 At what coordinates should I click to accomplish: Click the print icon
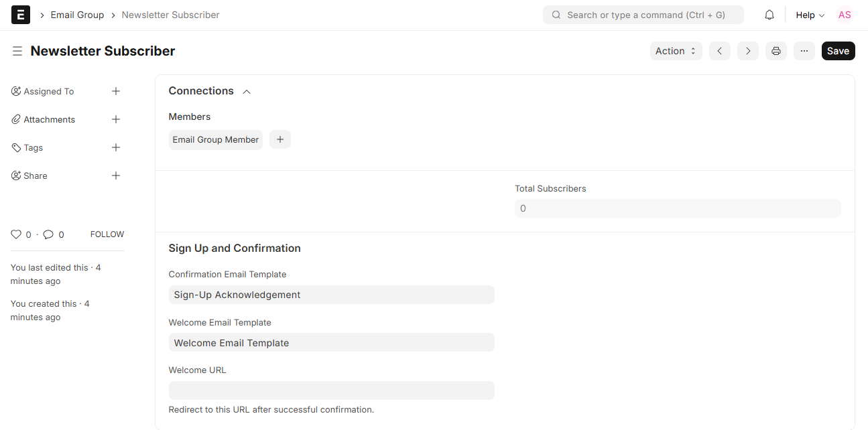tap(776, 50)
